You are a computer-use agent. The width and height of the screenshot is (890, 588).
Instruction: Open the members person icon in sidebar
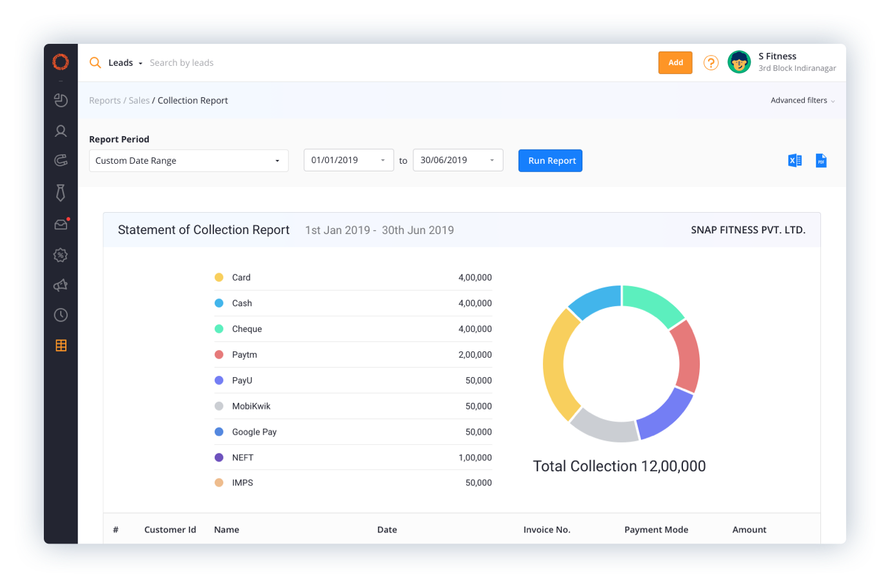(61, 131)
